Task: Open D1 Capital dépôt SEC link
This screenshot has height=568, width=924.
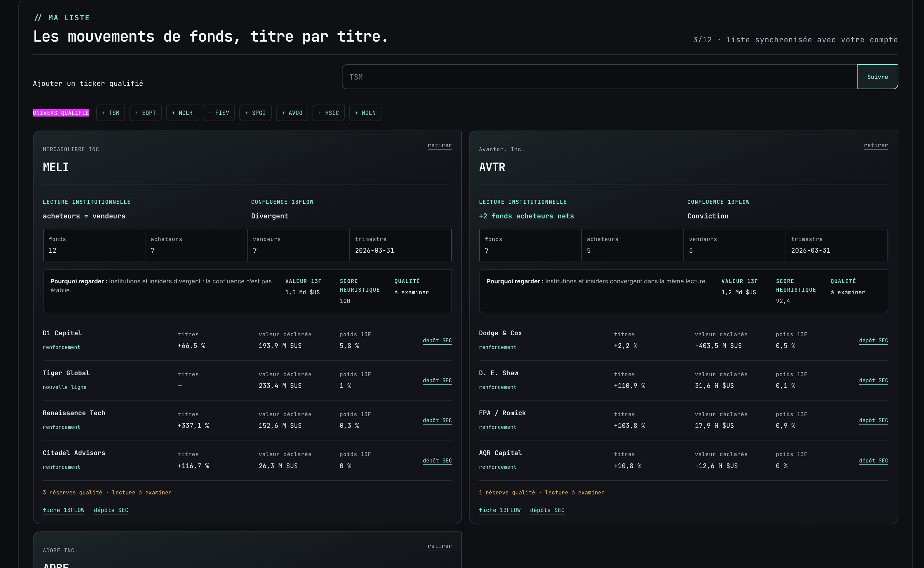Action: coord(437,340)
